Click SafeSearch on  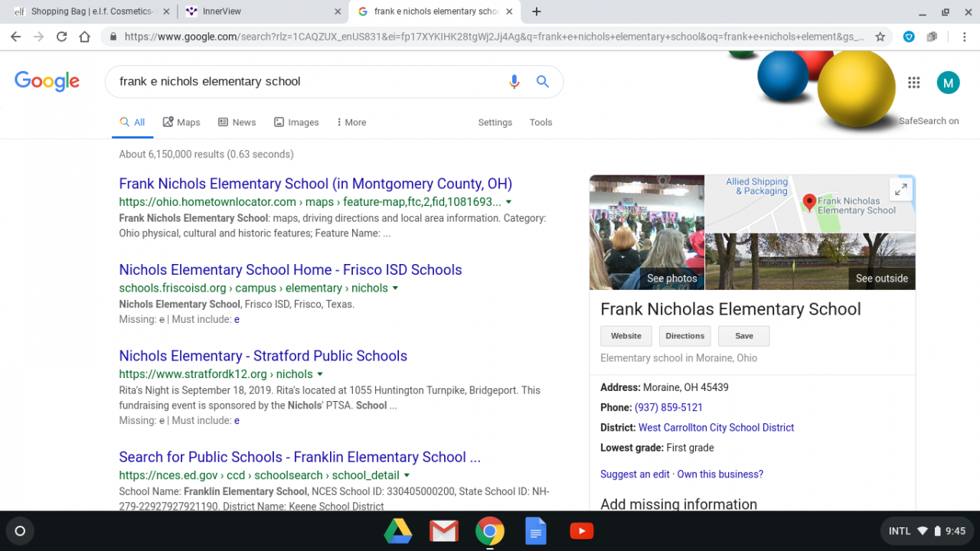click(929, 121)
